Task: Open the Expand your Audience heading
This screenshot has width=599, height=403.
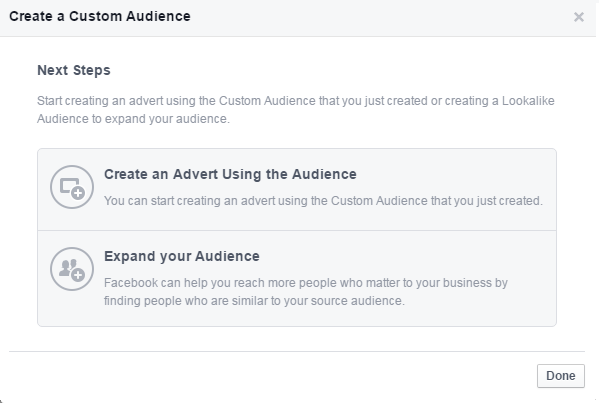Action: (182, 256)
